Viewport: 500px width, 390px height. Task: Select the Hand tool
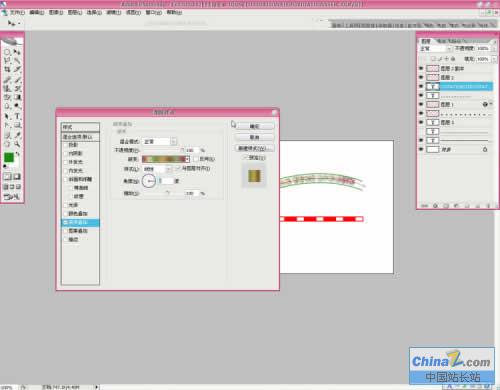tap(7, 144)
